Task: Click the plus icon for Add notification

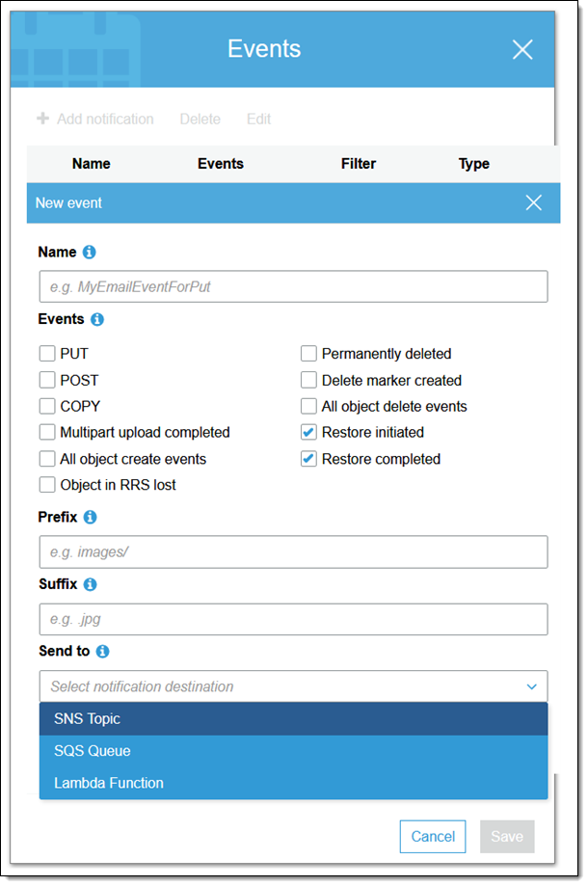Action: (x=42, y=120)
